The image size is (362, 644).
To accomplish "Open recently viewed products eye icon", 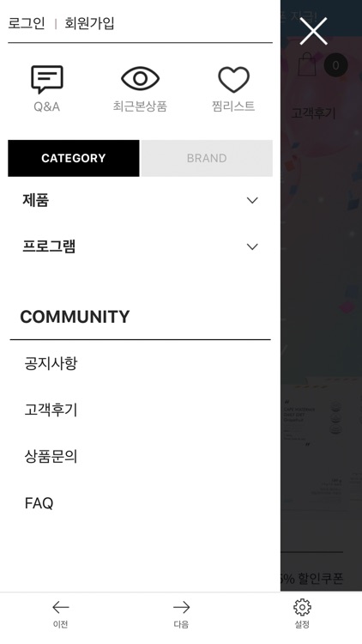I will pos(140,78).
